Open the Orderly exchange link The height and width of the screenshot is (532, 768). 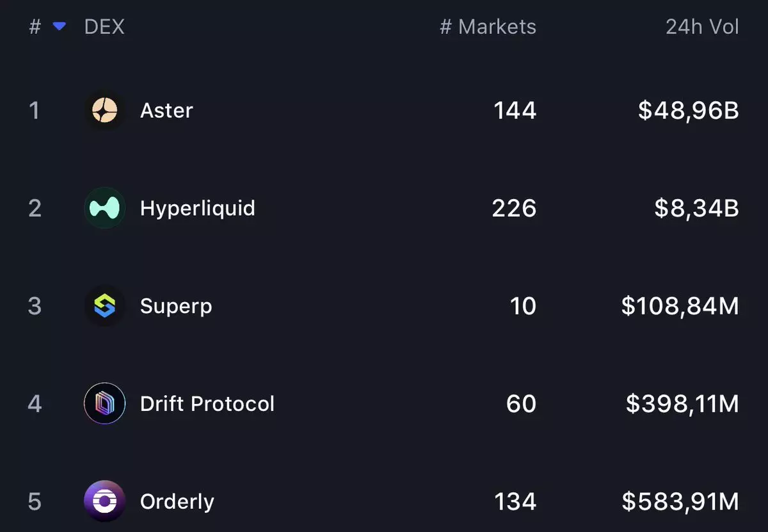tap(177, 501)
